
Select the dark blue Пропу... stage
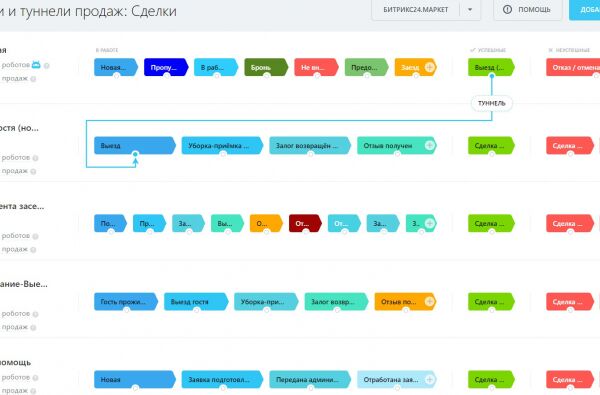click(x=166, y=67)
